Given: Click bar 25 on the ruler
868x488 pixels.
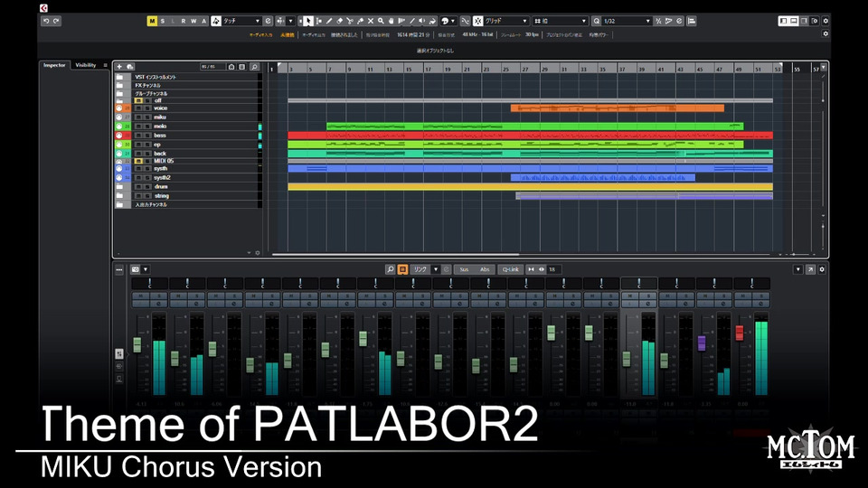Looking at the screenshot, I should coord(505,70).
